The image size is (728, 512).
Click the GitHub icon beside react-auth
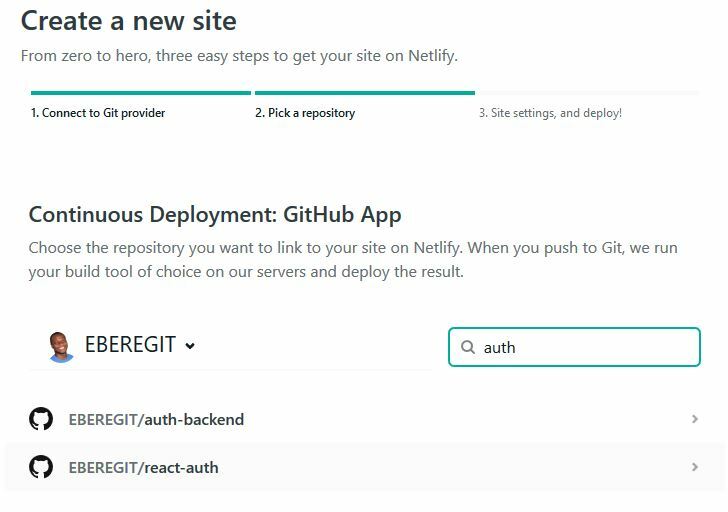click(41, 467)
